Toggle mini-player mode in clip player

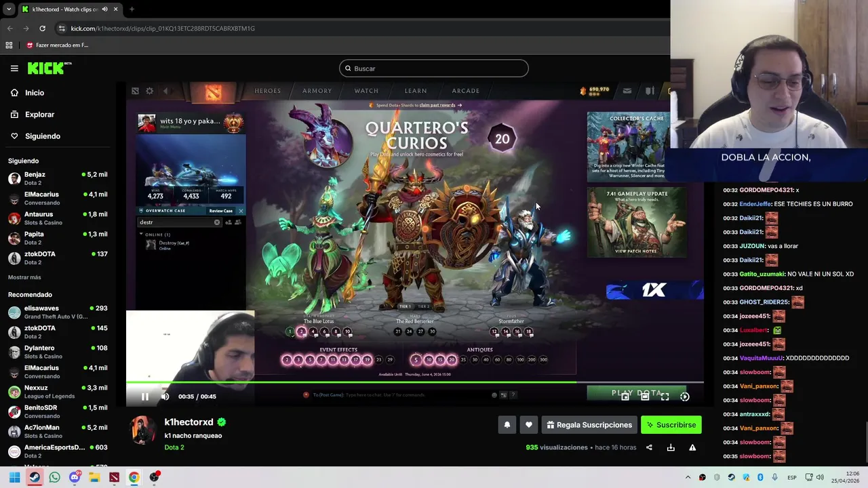coord(625,396)
